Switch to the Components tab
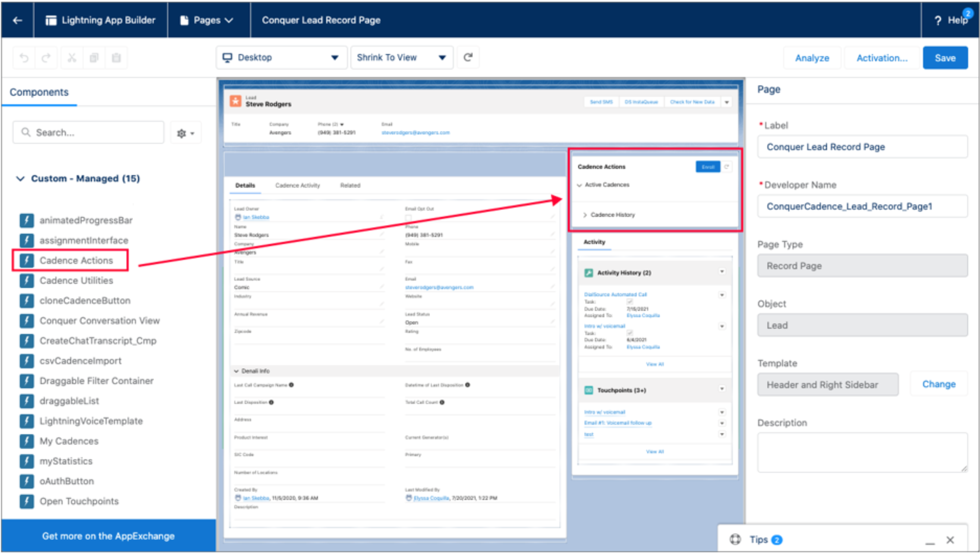The height and width of the screenshot is (553, 980). click(39, 92)
